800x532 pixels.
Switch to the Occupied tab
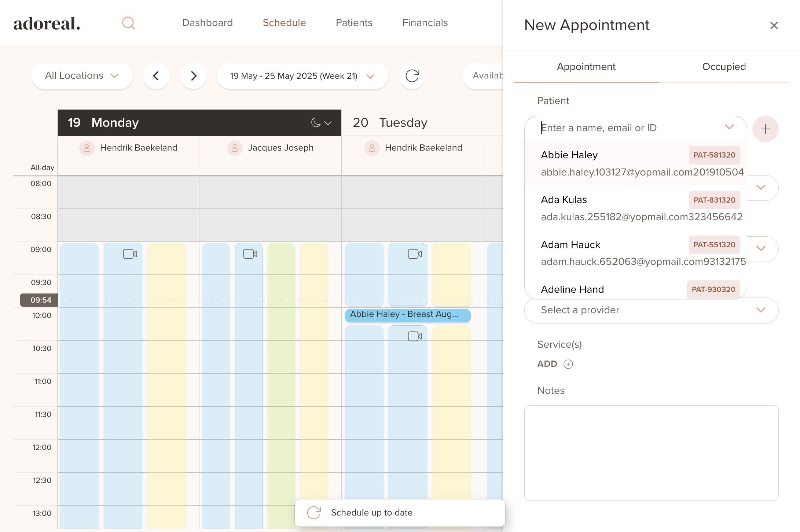(x=723, y=67)
